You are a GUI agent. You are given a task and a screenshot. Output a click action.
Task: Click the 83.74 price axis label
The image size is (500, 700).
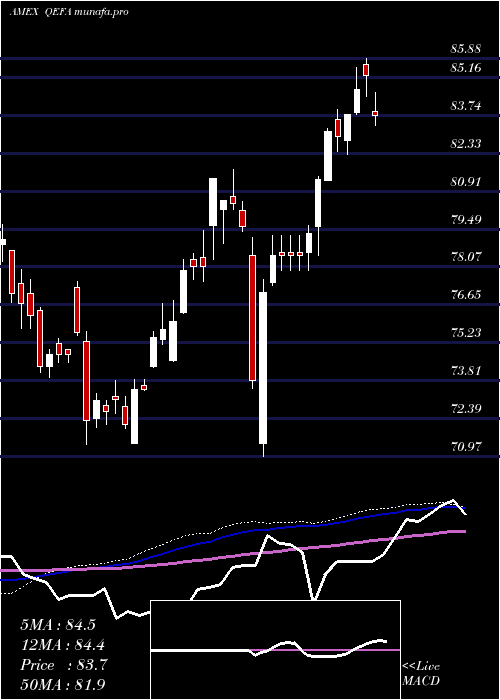[x=466, y=106]
